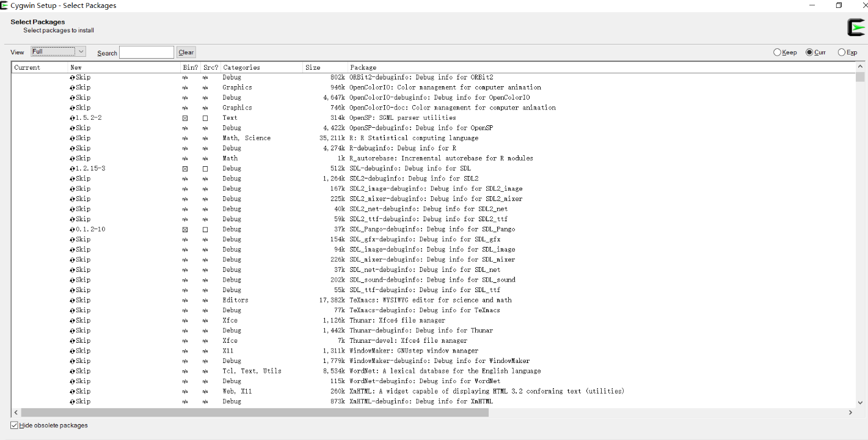Click the Bin? column header

pos(191,67)
